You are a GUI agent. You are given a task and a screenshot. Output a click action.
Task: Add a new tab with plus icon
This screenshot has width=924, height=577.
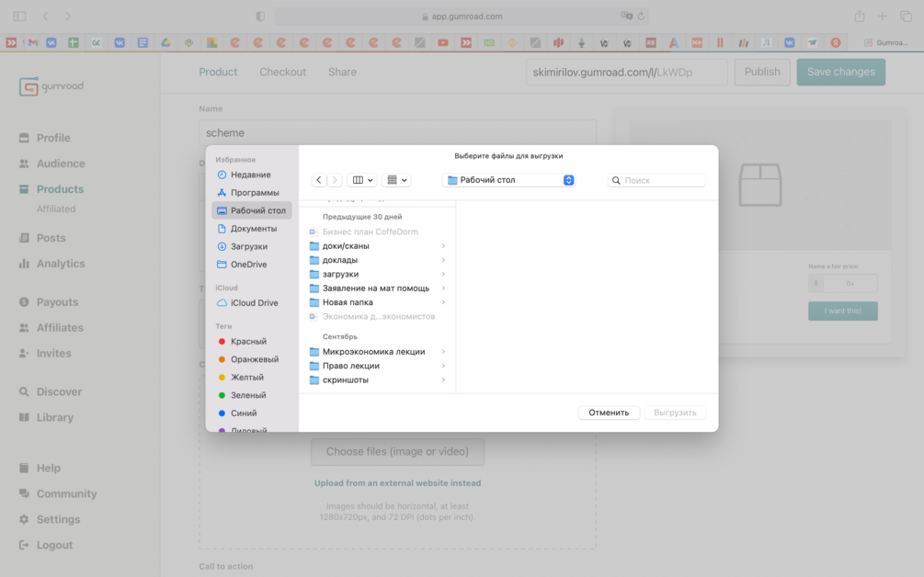pos(882,17)
